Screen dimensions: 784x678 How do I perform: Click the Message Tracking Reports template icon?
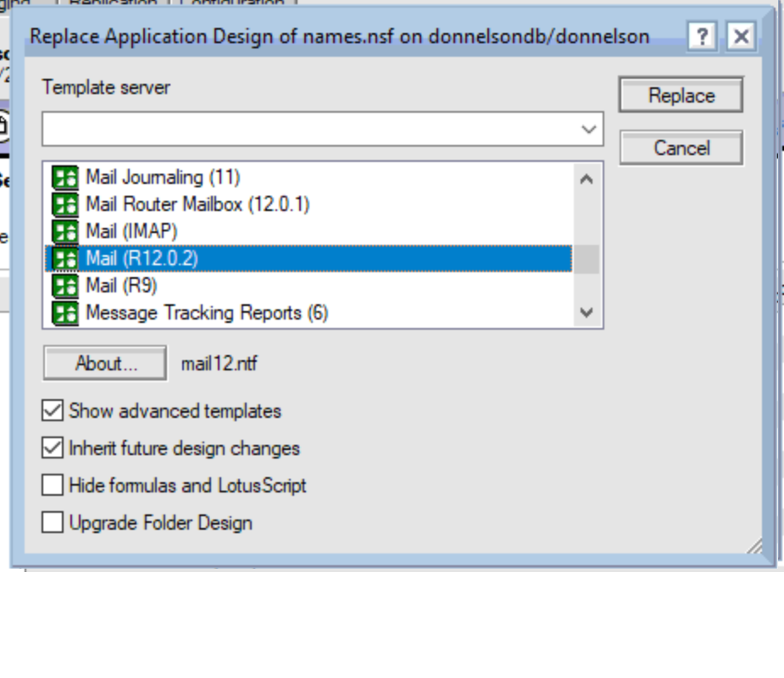click(x=65, y=313)
